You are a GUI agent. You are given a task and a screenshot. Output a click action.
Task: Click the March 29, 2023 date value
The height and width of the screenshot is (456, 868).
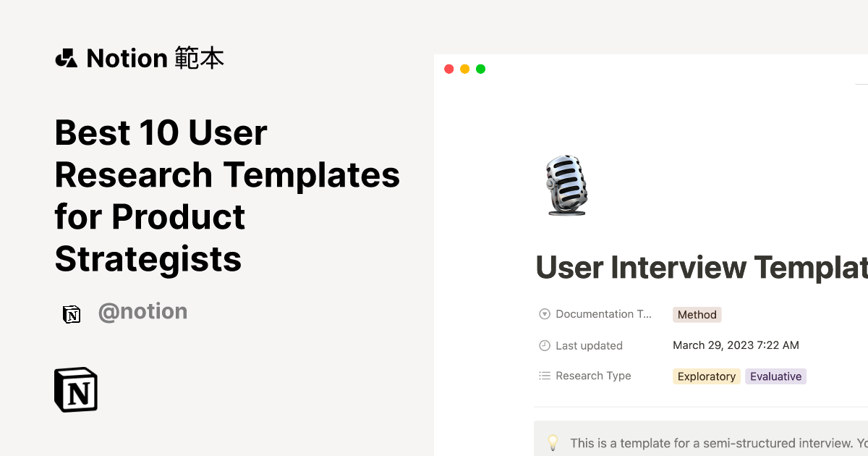[736, 345]
